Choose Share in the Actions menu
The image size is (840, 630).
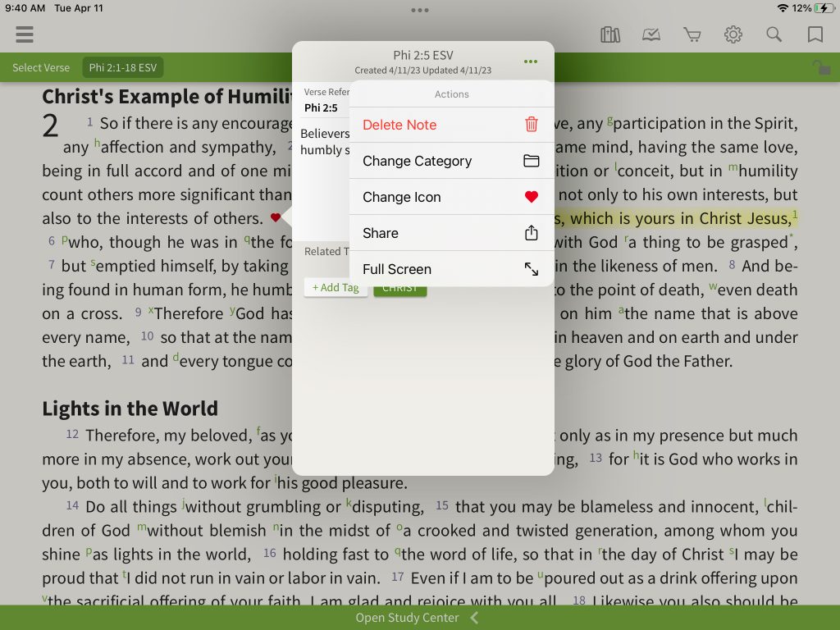(452, 233)
